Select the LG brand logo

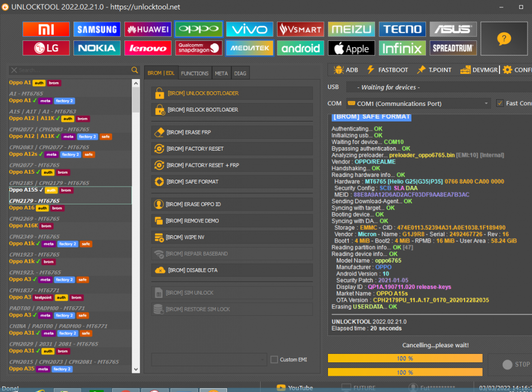click(x=46, y=48)
